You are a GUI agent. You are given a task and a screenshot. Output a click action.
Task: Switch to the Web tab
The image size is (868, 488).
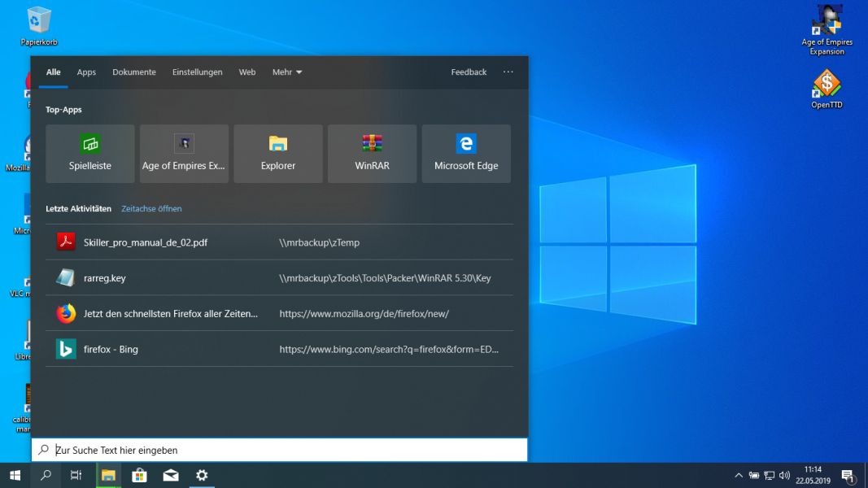click(x=246, y=72)
